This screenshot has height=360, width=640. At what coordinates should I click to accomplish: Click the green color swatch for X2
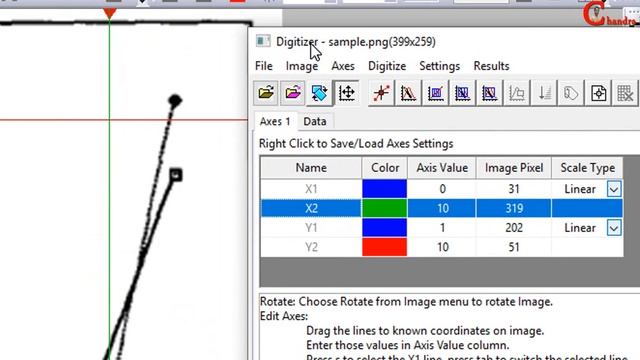click(x=384, y=209)
